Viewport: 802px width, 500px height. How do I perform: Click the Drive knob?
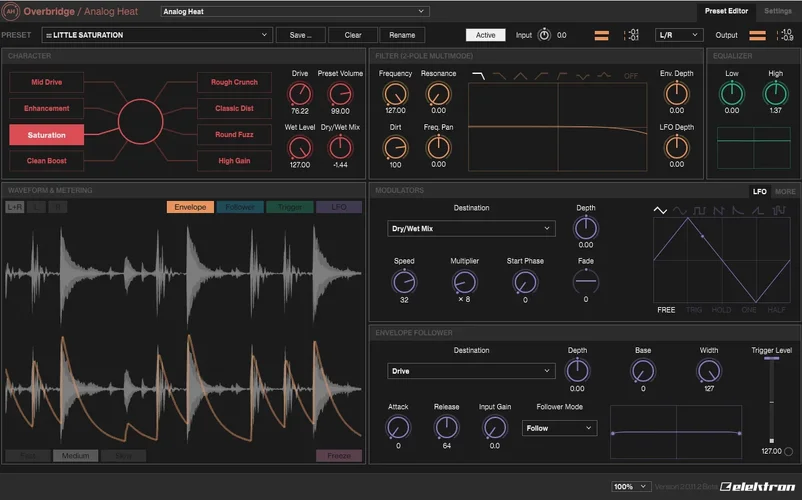(300, 94)
